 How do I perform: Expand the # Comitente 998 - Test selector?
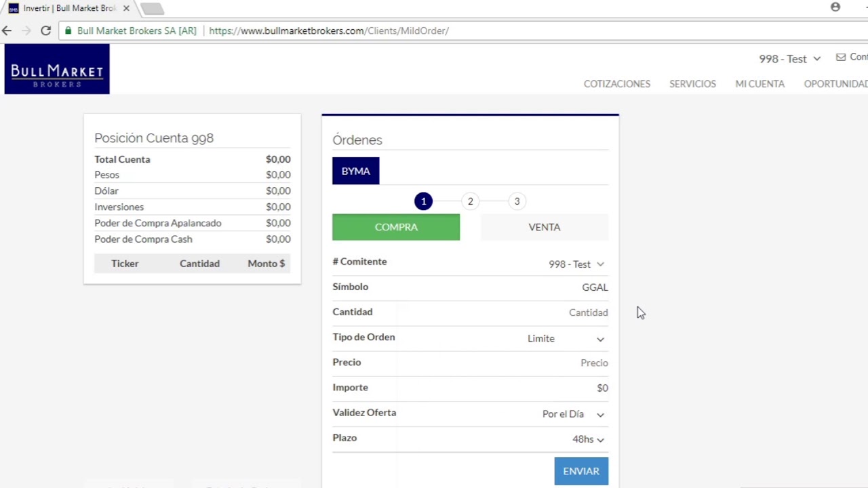click(576, 264)
